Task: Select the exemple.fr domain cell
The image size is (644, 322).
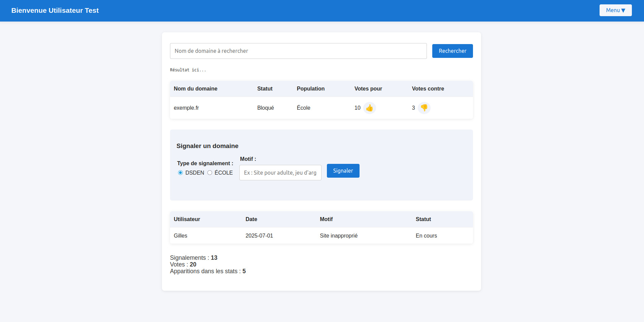Action: (186, 108)
